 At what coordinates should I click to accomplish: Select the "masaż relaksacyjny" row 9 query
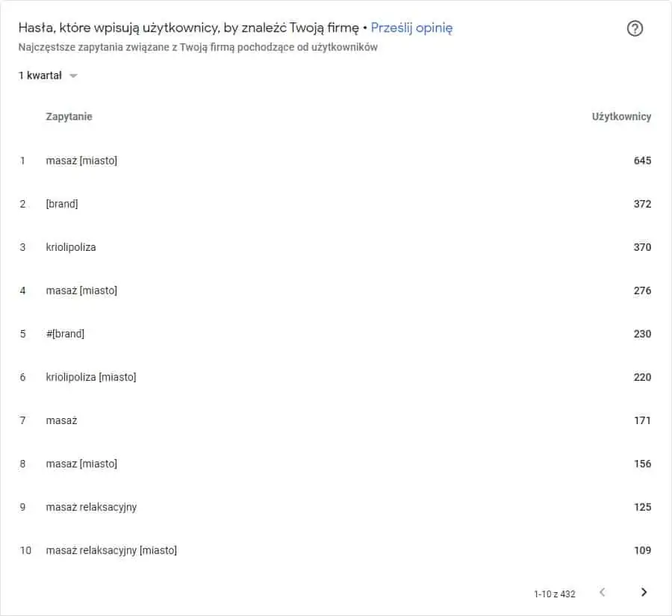click(x=91, y=507)
